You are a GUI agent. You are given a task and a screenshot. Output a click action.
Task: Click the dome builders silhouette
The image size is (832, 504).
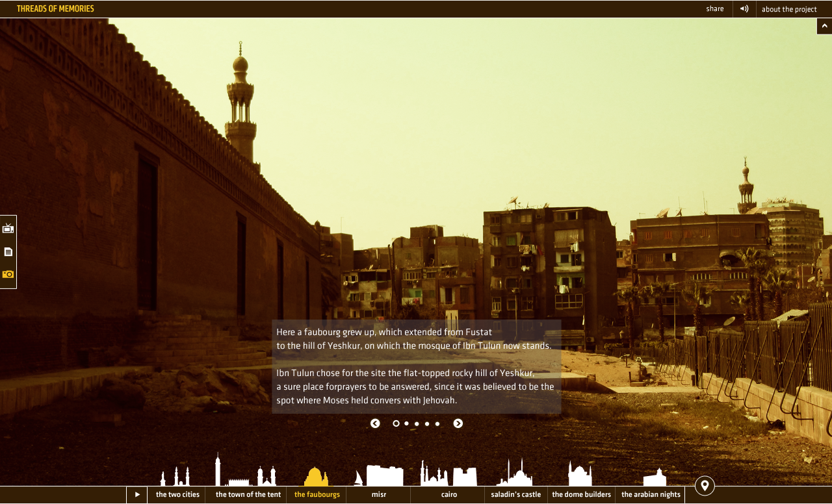pyautogui.click(x=580, y=474)
